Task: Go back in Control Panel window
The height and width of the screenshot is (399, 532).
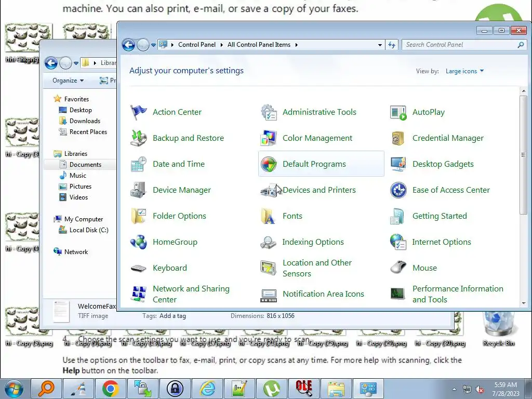Action: [129, 45]
